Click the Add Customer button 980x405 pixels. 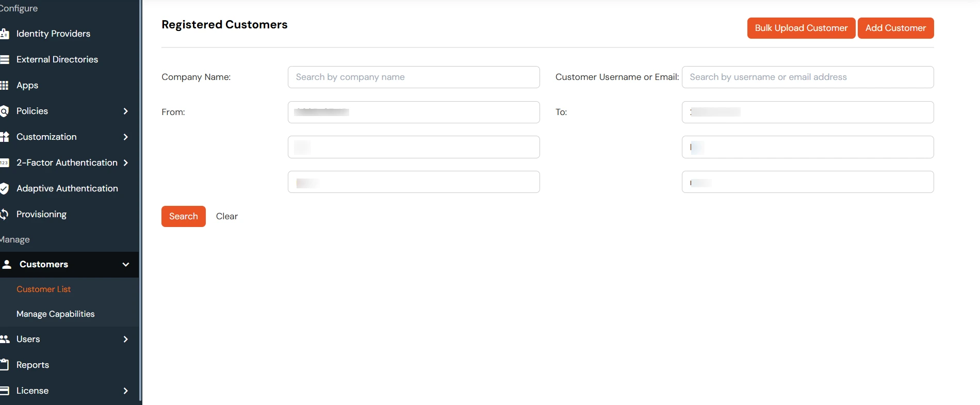[x=896, y=28]
